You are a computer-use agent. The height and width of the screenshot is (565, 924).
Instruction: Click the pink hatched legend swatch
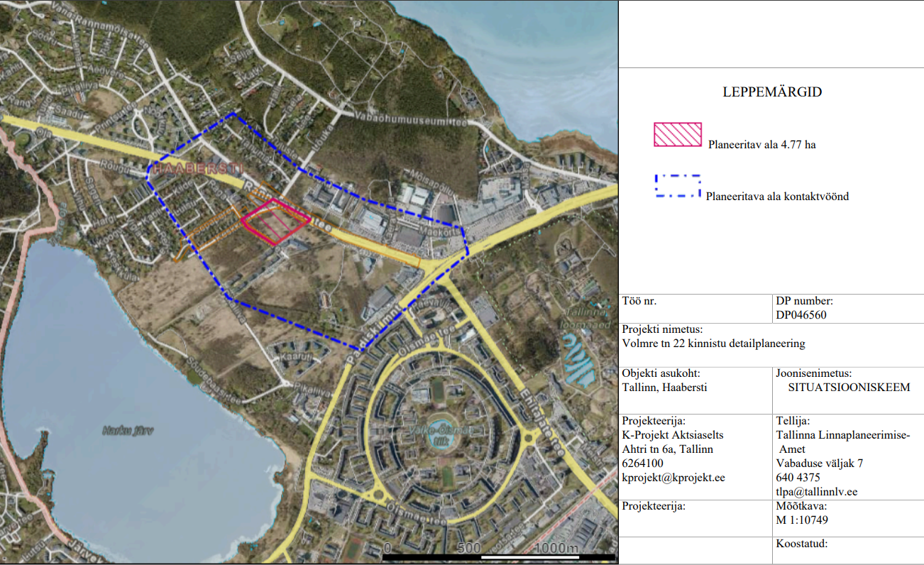[677, 134]
